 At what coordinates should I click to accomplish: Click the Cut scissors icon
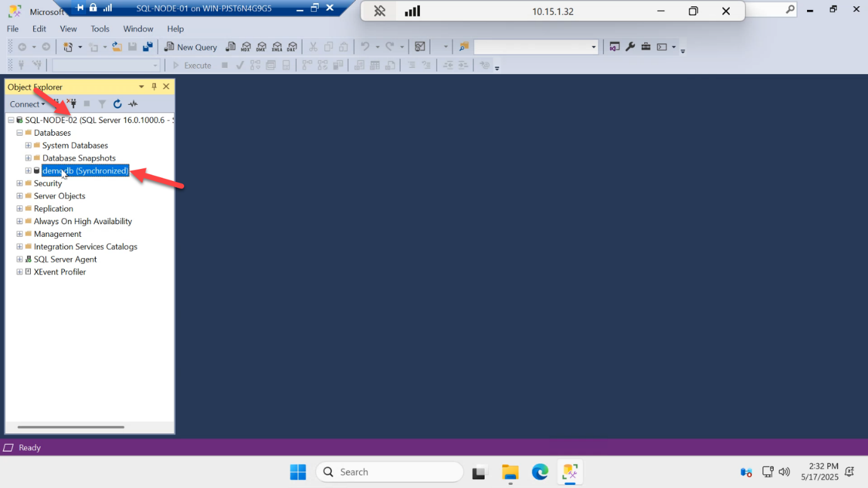tap(313, 47)
